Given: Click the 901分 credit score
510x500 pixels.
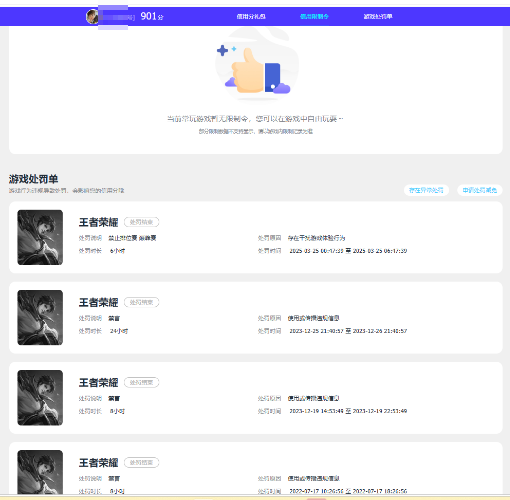Looking at the screenshot, I should (x=152, y=16).
